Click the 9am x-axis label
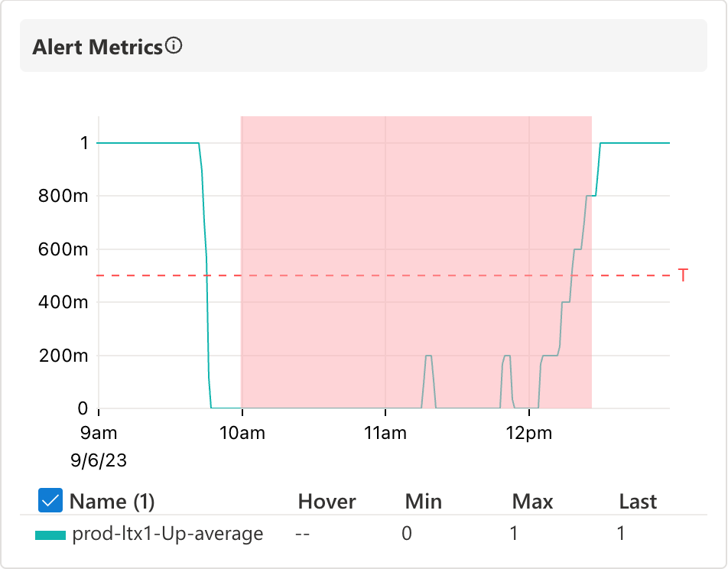 click(99, 434)
